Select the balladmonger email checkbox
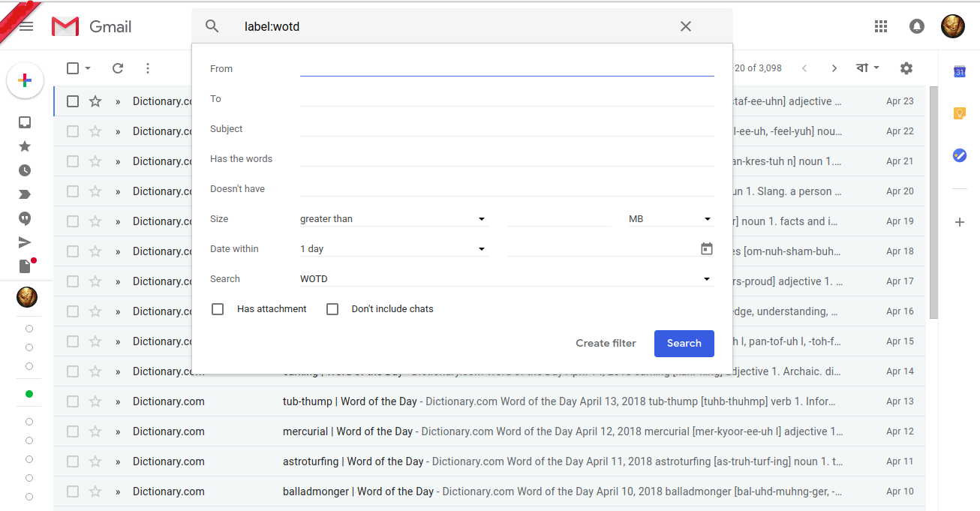 point(73,491)
